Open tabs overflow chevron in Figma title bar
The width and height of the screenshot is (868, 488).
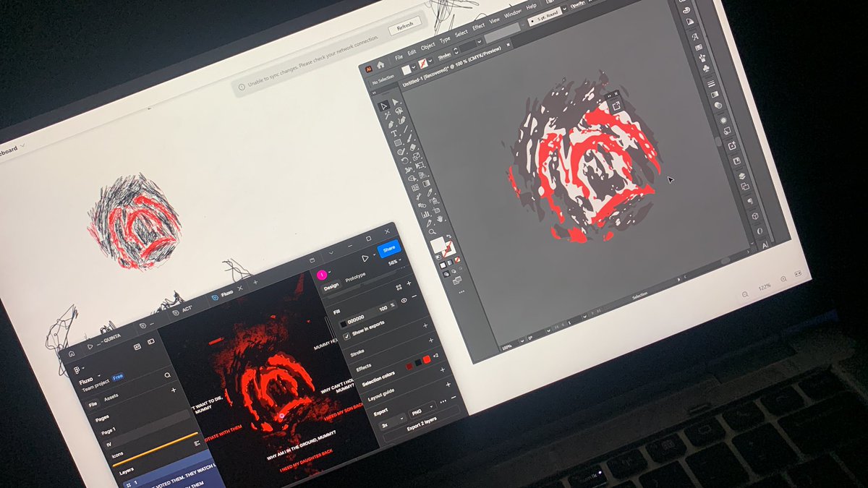click(x=331, y=253)
